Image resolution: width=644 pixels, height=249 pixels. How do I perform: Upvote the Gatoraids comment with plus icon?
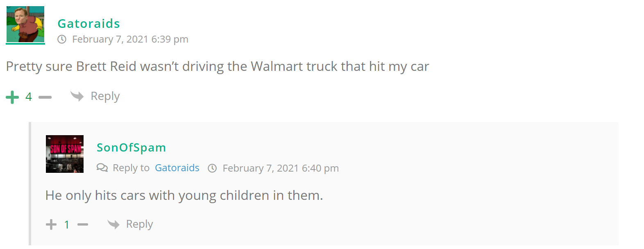click(x=12, y=97)
